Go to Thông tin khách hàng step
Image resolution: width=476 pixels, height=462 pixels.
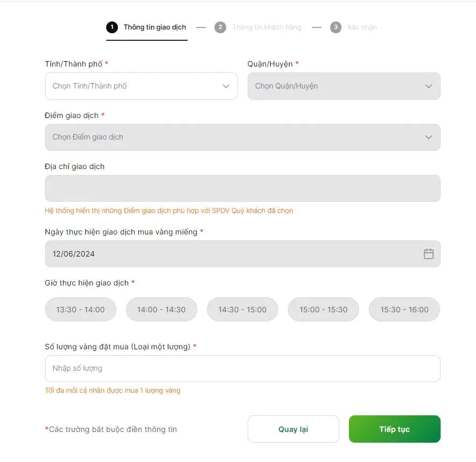tap(266, 27)
